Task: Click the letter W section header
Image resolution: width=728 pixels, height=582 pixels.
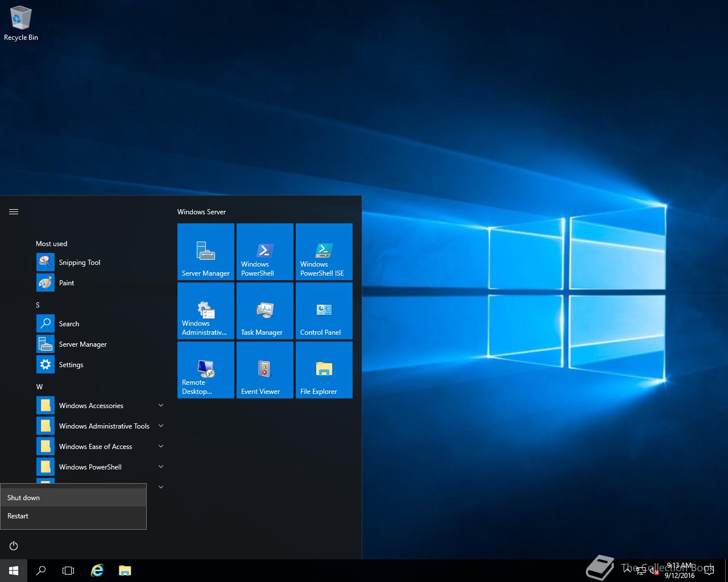Action: [x=39, y=387]
